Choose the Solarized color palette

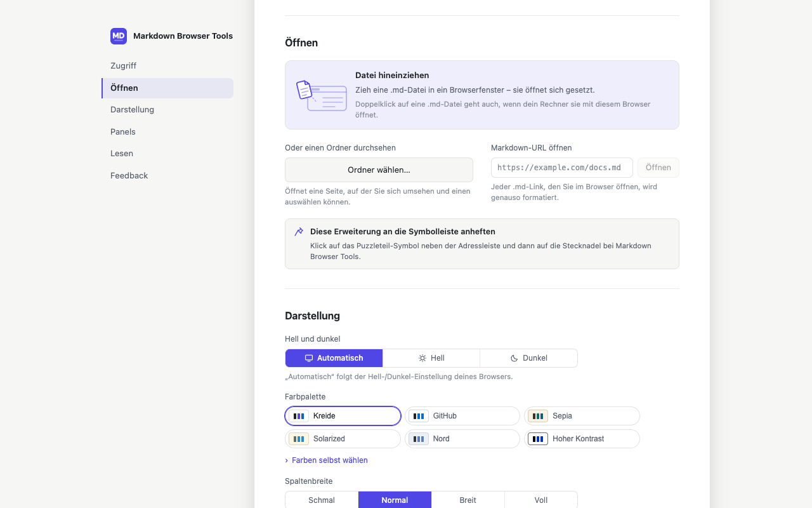coord(343,439)
